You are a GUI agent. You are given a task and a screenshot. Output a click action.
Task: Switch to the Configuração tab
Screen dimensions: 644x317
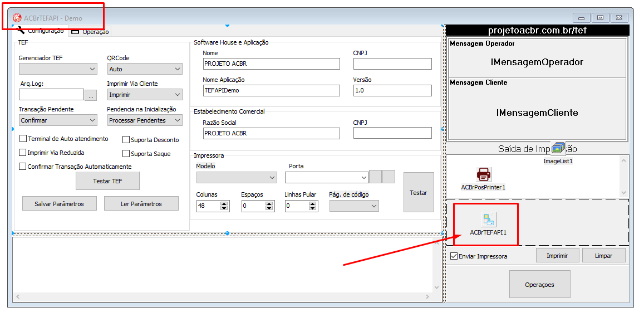click(x=41, y=31)
